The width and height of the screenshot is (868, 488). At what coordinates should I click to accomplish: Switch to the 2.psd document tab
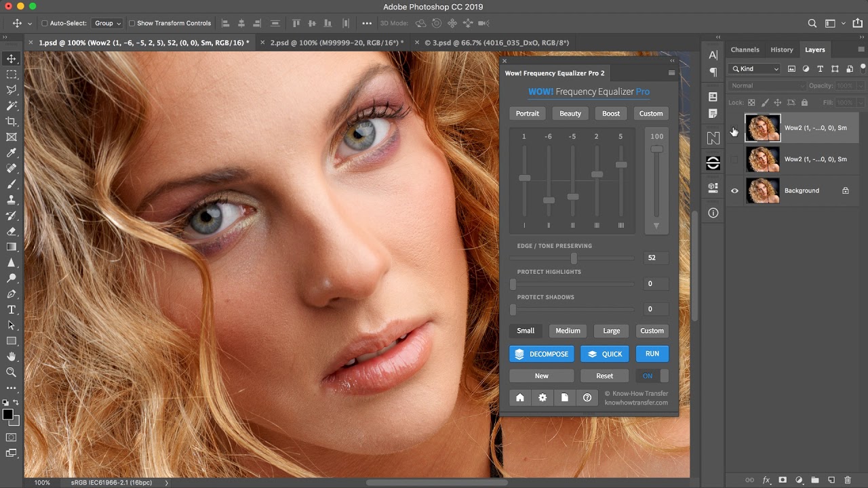click(x=337, y=43)
